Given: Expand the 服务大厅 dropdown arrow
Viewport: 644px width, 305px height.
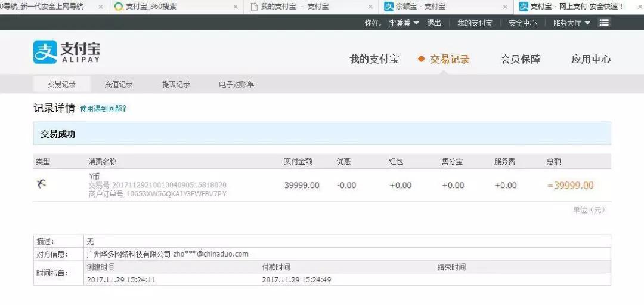Looking at the screenshot, I should click(587, 23).
